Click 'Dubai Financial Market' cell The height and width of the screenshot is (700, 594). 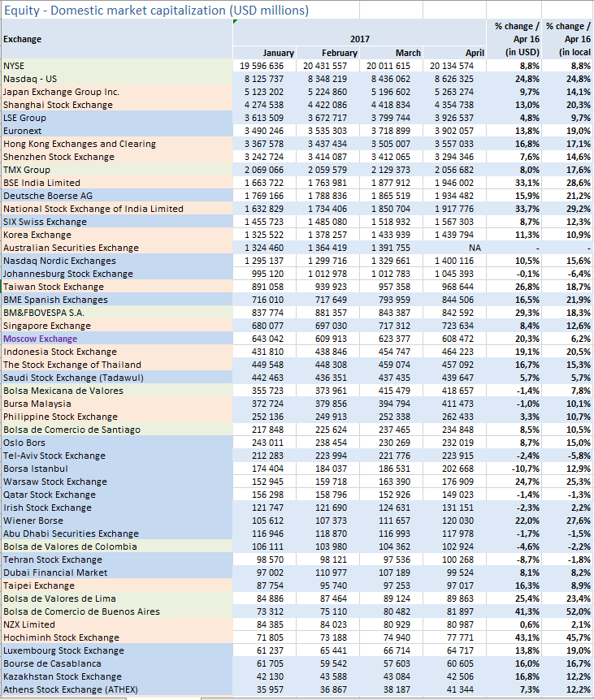117,572
